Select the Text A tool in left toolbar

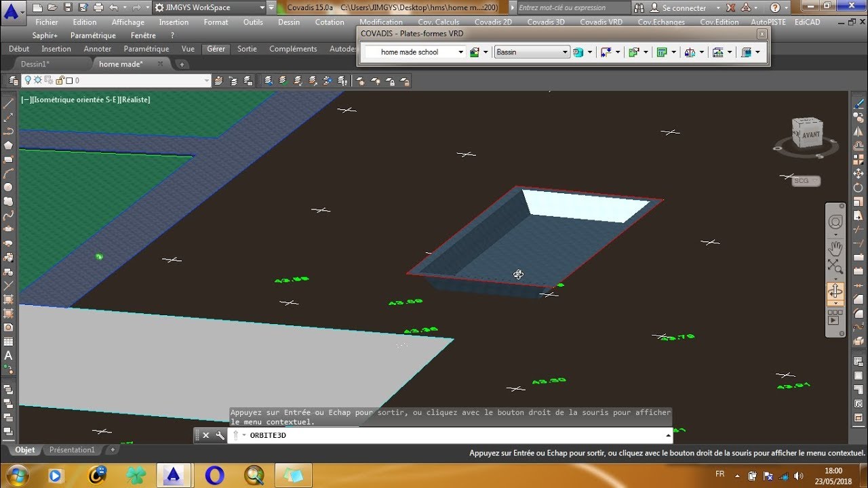(x=9, y=355)
